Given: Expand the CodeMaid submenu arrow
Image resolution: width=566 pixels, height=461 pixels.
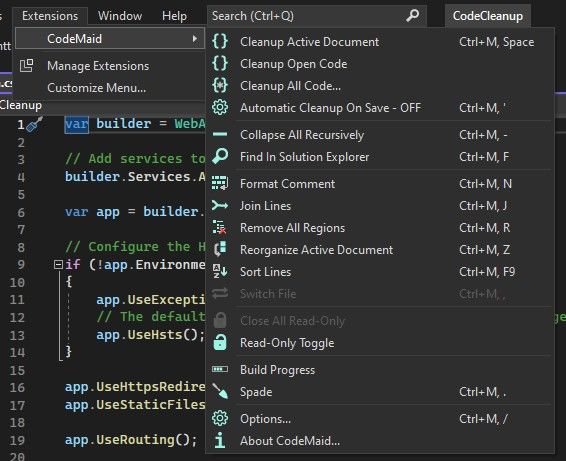Looking at the screenshot, I should (195, 38).
